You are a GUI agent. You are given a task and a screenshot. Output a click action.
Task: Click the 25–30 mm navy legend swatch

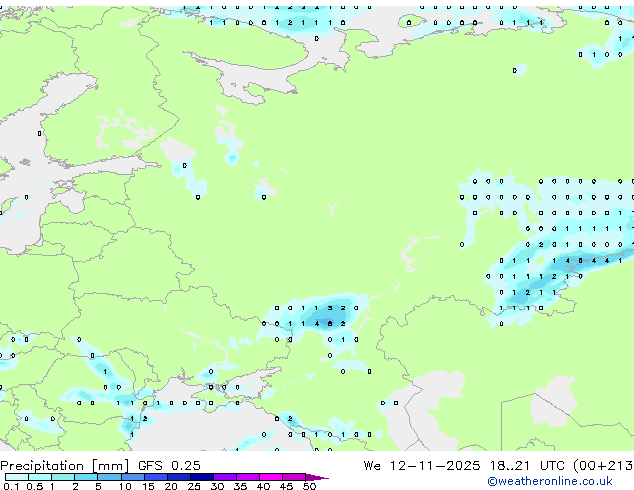coord(202,477)
